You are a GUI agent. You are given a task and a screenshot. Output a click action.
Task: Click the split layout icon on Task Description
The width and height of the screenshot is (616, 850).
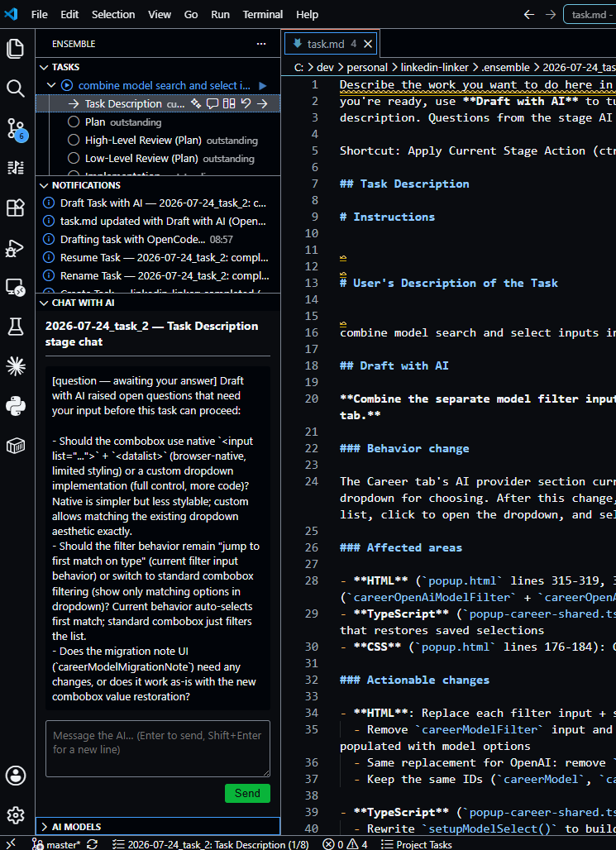(x=229, y=103)
